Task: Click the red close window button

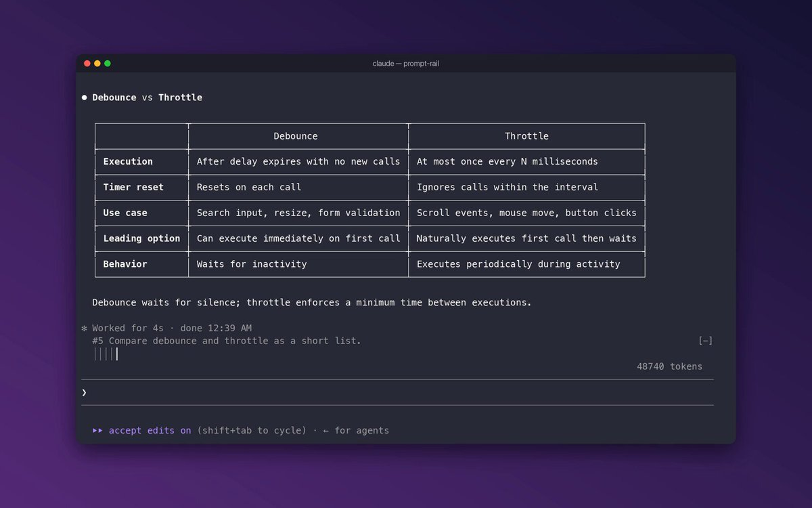Action: (87, 64)
